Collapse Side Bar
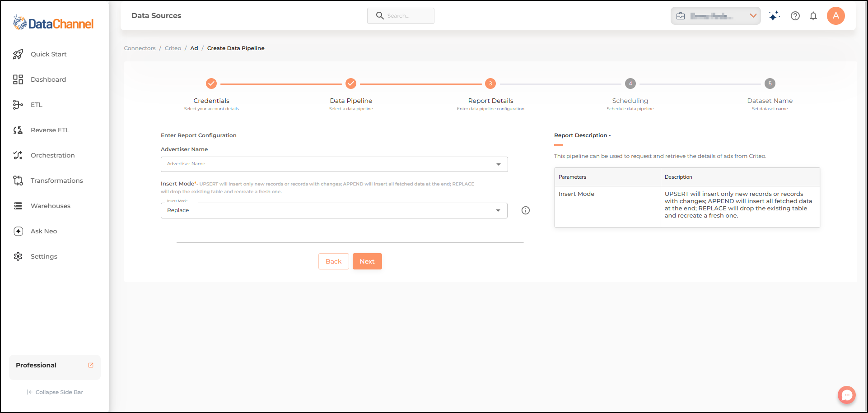 click(x=55, y=392)
